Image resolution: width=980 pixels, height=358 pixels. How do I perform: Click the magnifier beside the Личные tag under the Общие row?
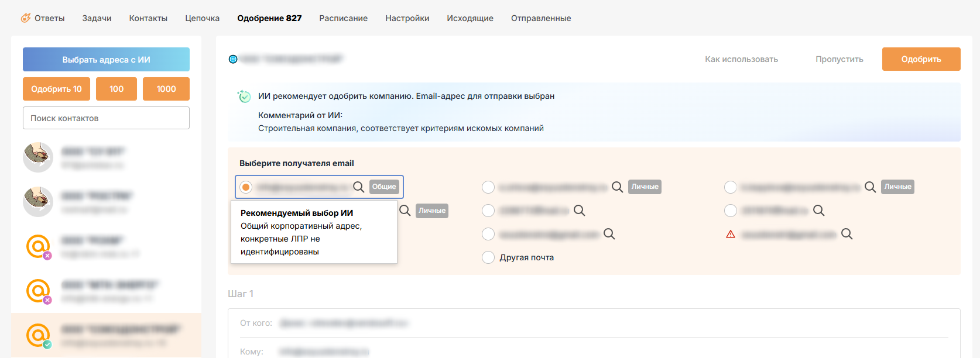(x=405, y=210)
